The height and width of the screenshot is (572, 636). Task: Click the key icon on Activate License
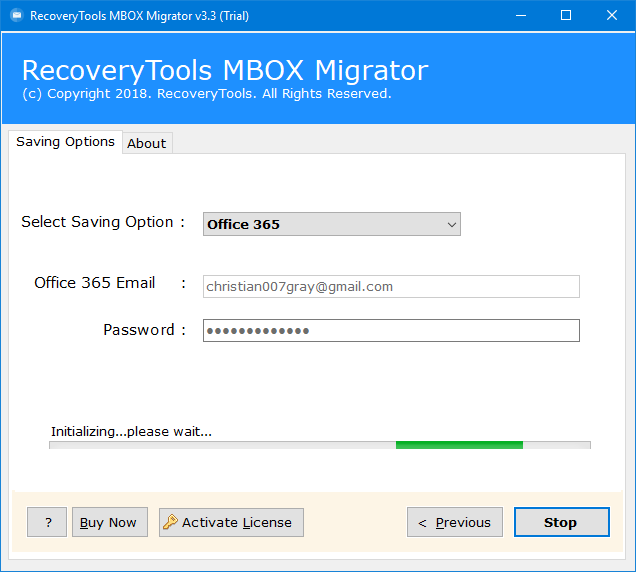click(x=170, y=522)
